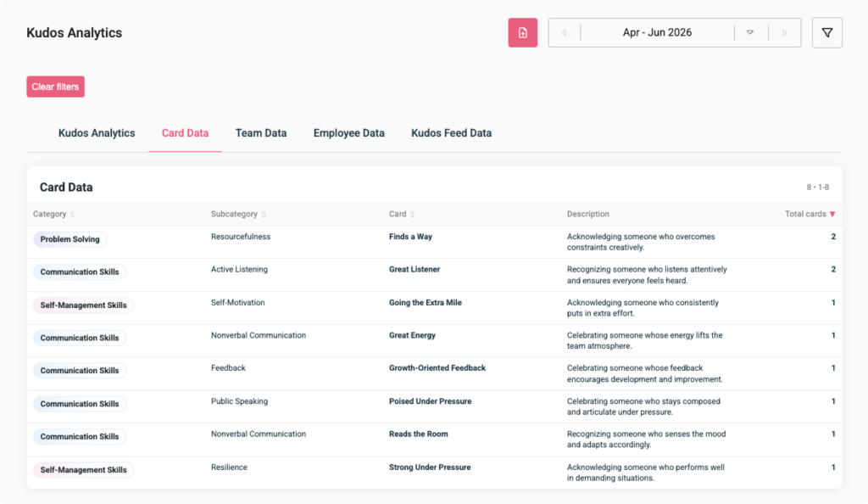Select the Reads the Room card
The image size is (868, 504).
pyautogui.click(x=419, y=434)
